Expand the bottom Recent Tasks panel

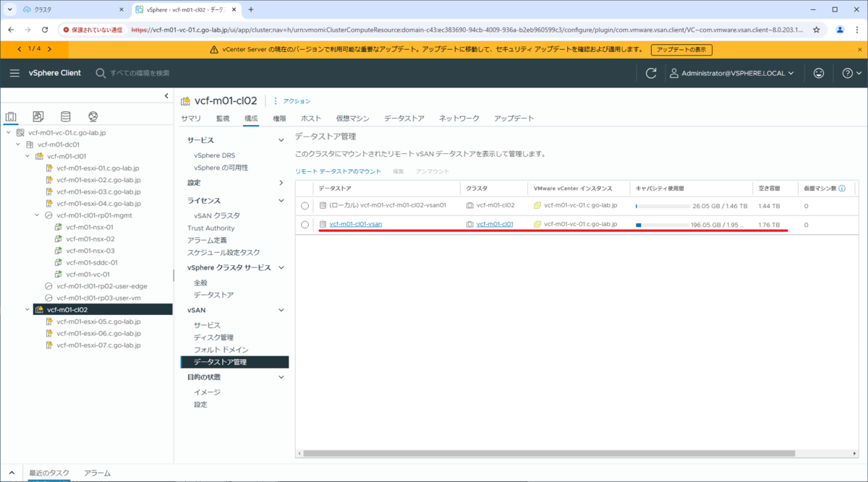12,473
